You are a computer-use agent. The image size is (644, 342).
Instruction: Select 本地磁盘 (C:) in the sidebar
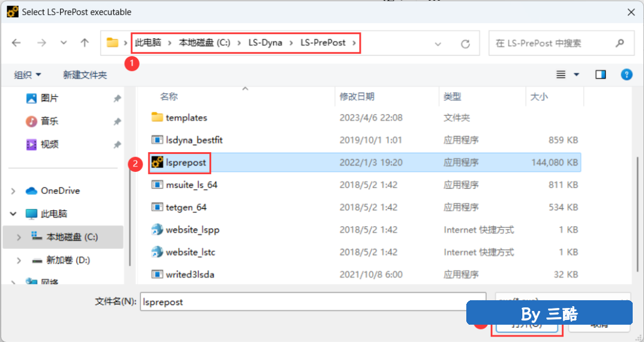pyautogui.click(x=72, y=237)
